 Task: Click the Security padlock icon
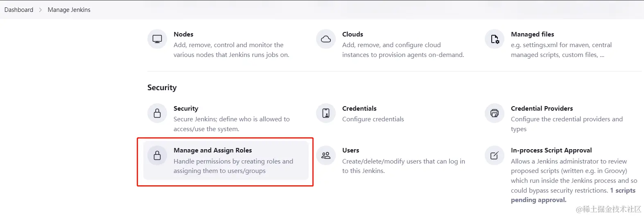(x=157, y=113)
